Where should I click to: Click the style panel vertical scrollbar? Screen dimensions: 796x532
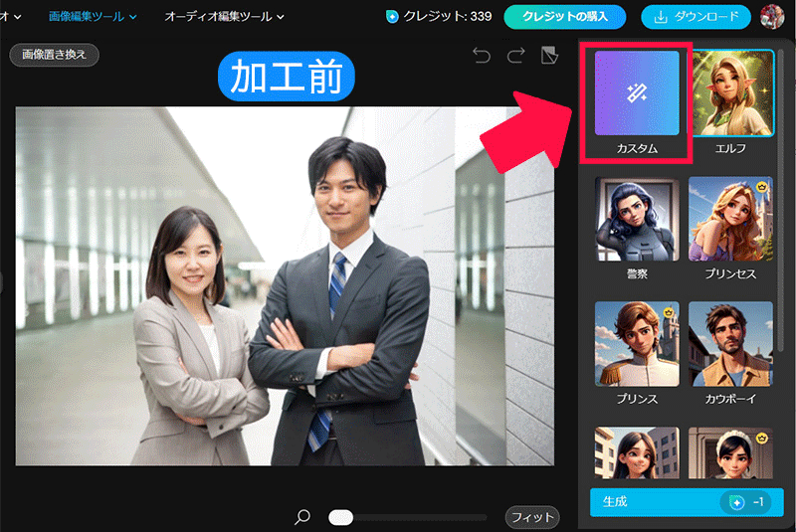coord(780,200)
